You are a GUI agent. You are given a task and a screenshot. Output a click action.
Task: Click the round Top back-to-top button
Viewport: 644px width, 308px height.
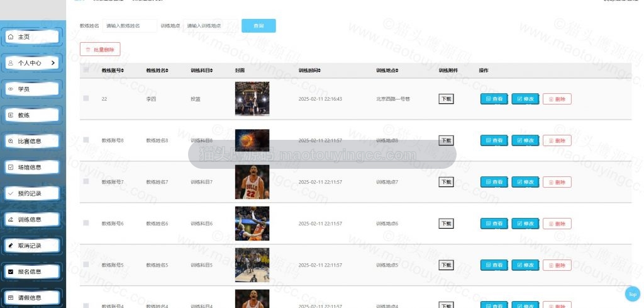(633, 294)
